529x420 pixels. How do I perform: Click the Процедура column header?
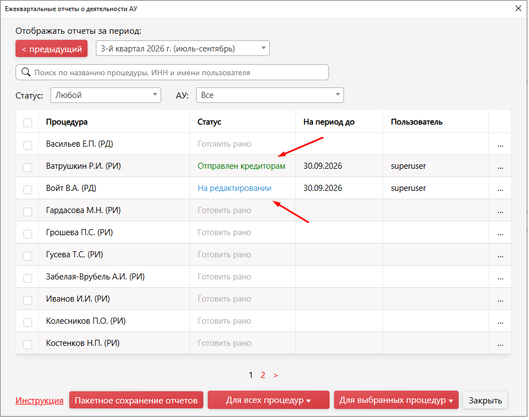(x=67, y=122)
